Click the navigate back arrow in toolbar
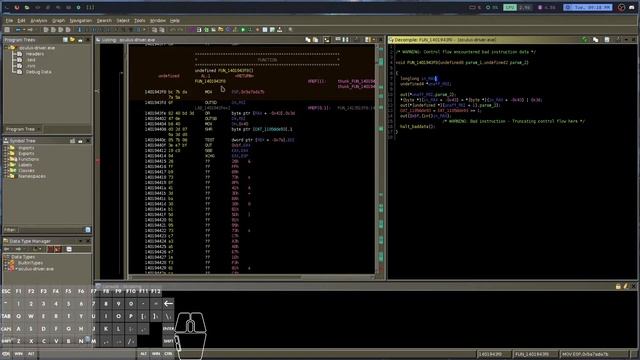This screenshot has height=360, width=640. click(18, 30)
